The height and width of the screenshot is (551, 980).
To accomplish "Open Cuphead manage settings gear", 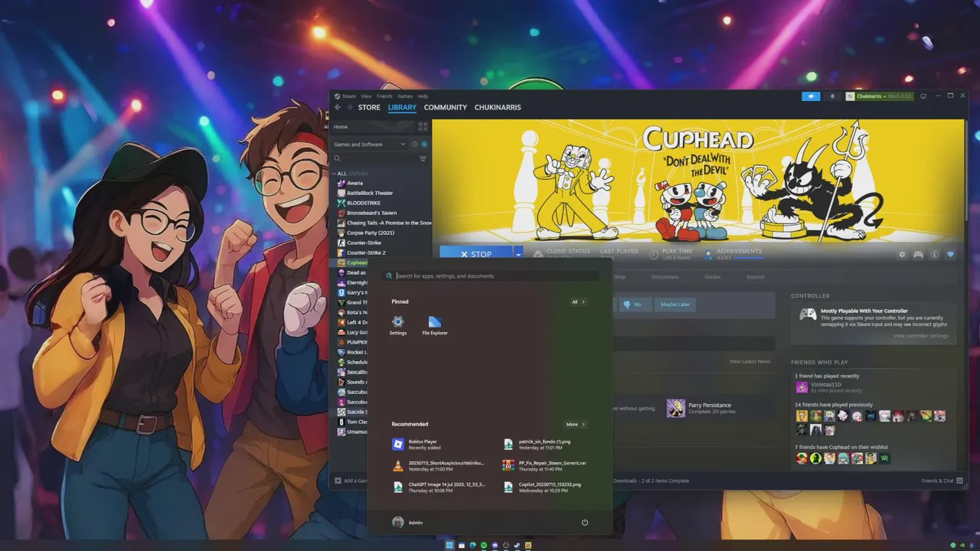I will pos(902,254).
